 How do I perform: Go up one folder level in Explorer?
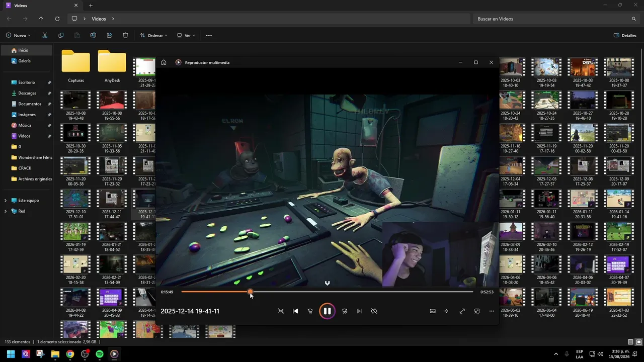pos(41,19)
